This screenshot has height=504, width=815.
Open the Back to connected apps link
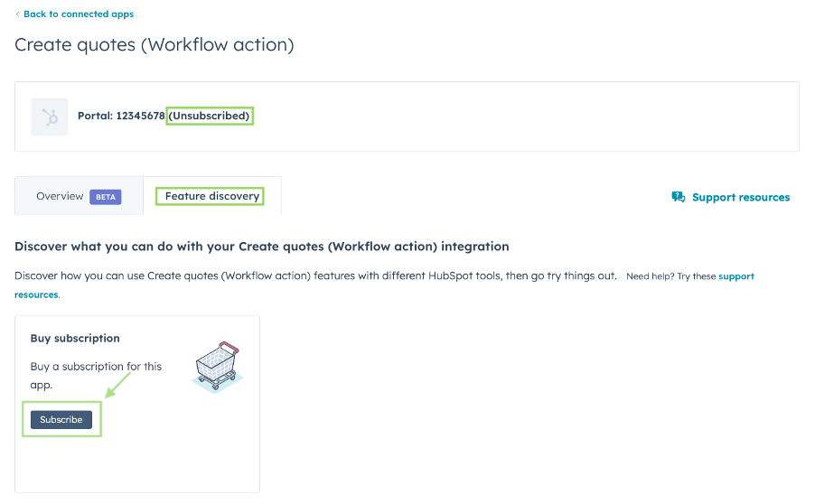pos(79,14)
